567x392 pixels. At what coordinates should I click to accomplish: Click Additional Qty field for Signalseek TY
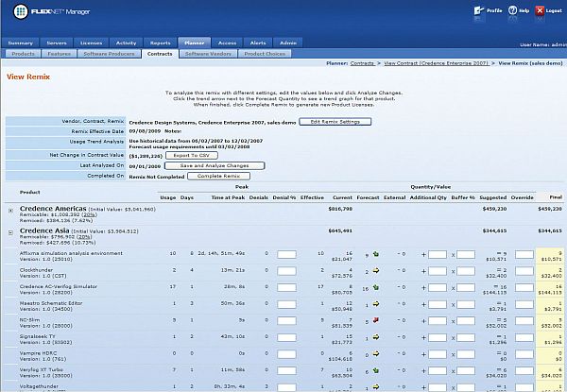pyautogui.click(x=438, y=337)
